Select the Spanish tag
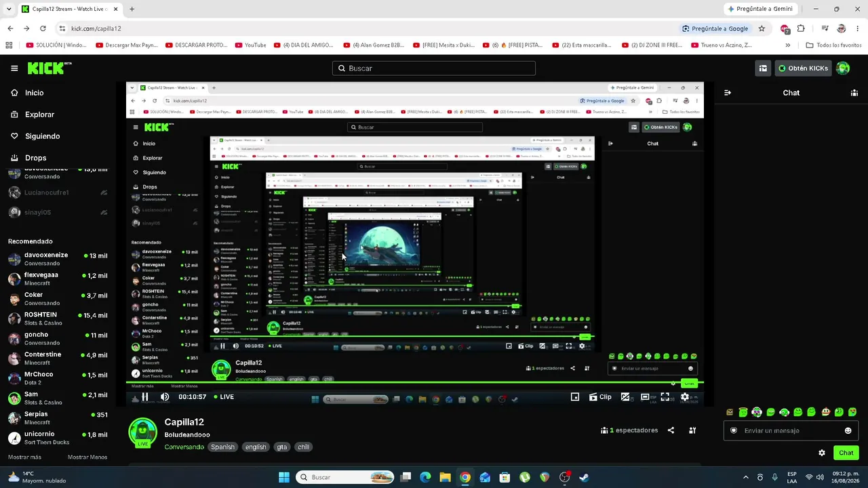This screenshot has width=868, height=488. pyautogui.click(x=222, y=447)
